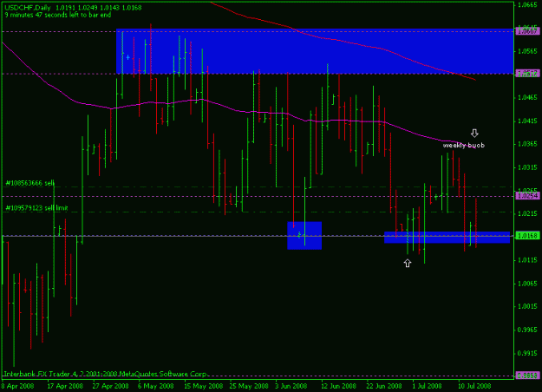Select the cyan cross marker in upper blue zone

tap(127, 57)
